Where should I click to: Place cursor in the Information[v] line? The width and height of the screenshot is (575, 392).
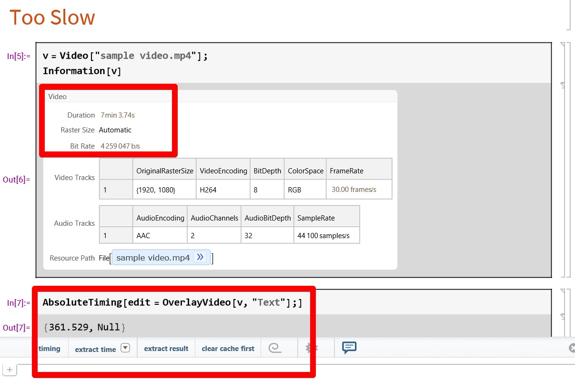click(82, 71)
